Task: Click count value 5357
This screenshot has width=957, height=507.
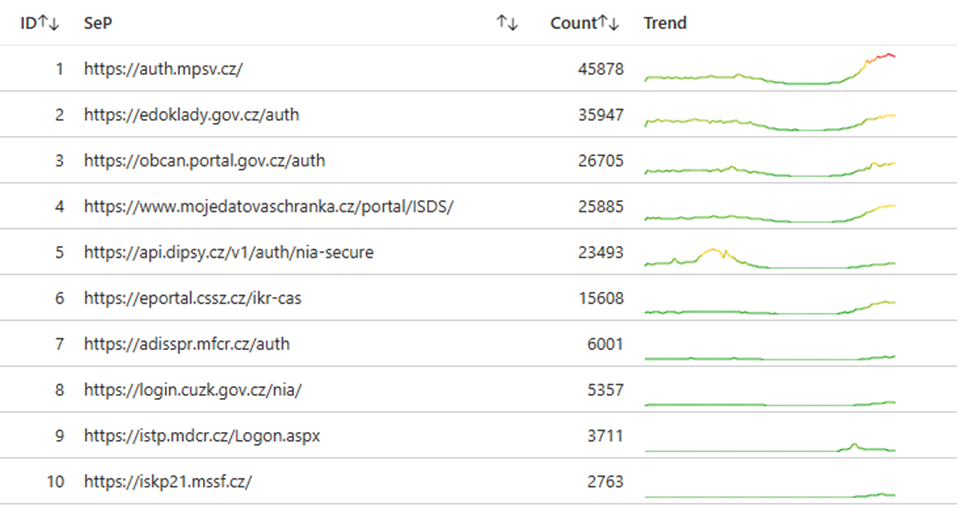Action: pos(605,389)
